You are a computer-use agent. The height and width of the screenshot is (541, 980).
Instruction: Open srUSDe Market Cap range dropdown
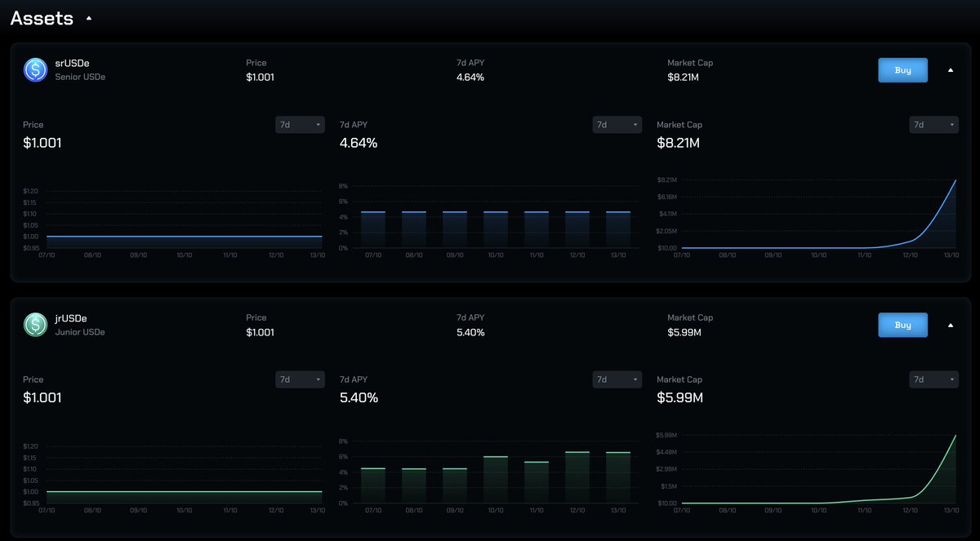933,125
